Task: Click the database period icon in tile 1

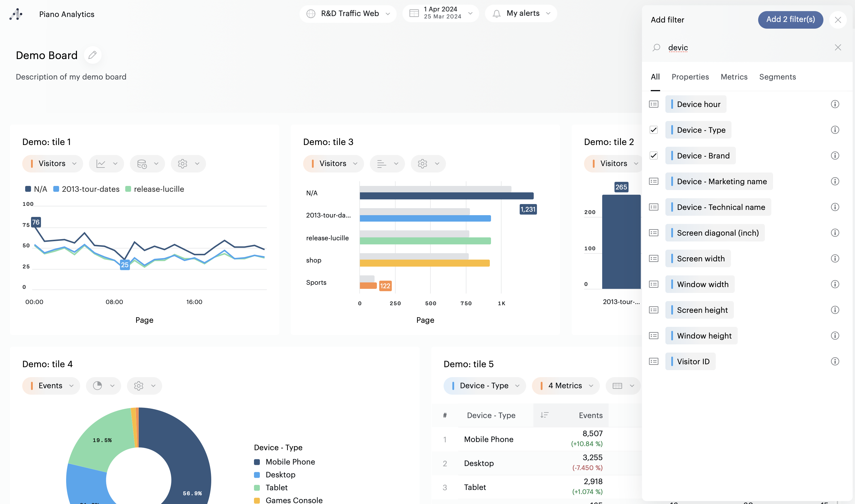Action: [x=142, y=164]
